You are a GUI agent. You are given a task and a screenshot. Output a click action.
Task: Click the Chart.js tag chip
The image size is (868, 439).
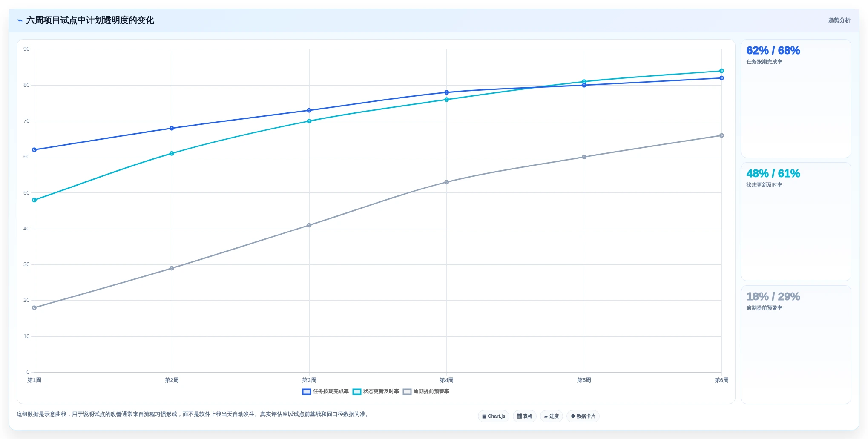coord(493,416)
